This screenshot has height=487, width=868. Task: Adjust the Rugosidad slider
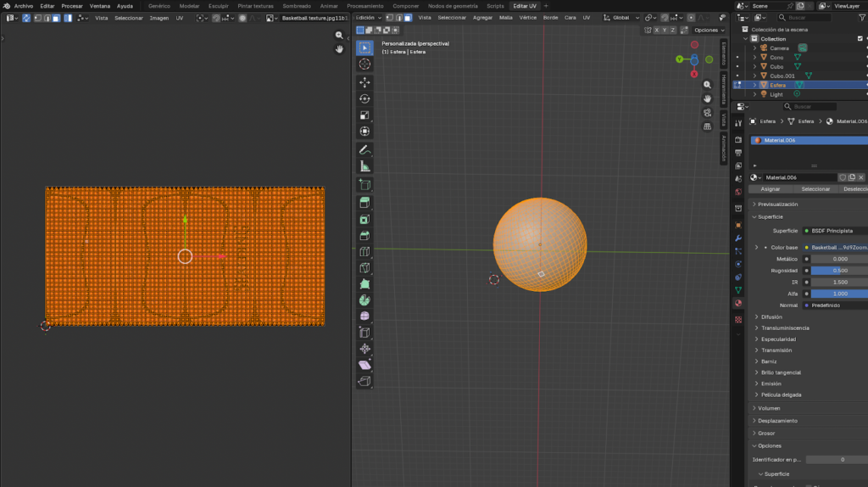tap(838, 271)
